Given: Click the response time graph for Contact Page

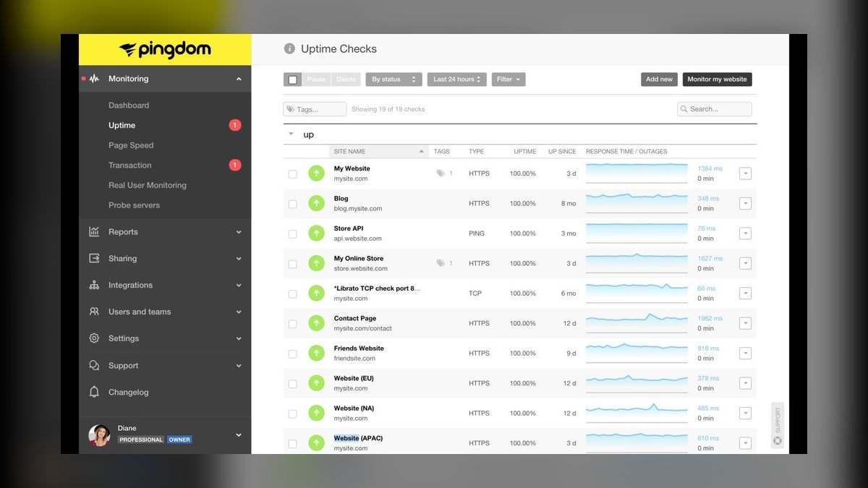Looking at the screenshot, I should [x=637, y=322].
